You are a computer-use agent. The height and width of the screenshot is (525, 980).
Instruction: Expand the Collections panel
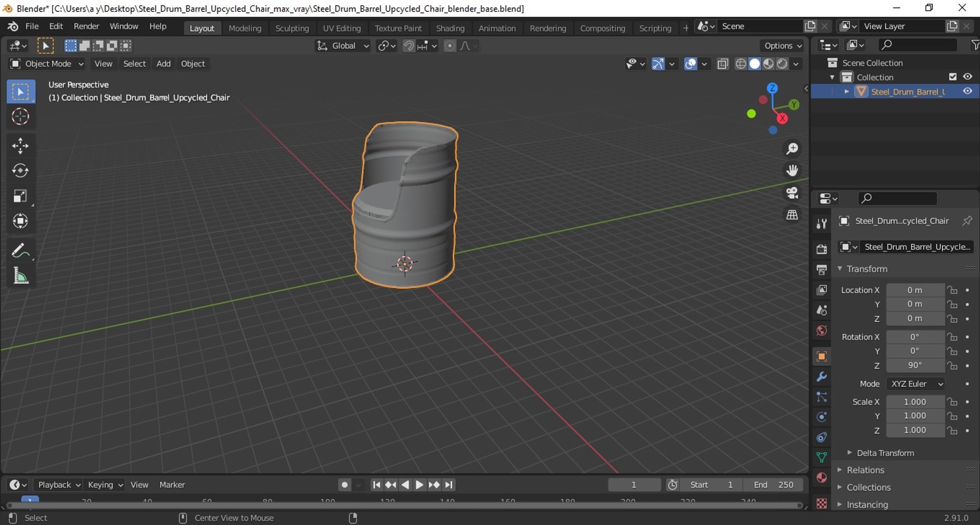point(868,487)
